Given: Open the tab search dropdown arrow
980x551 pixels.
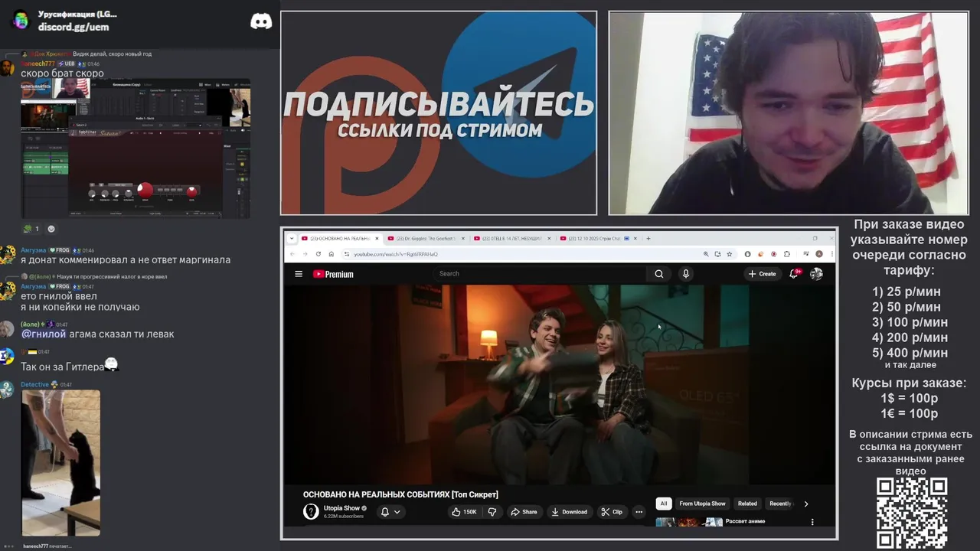Looking at the screenshot, I should click(291, 238).
